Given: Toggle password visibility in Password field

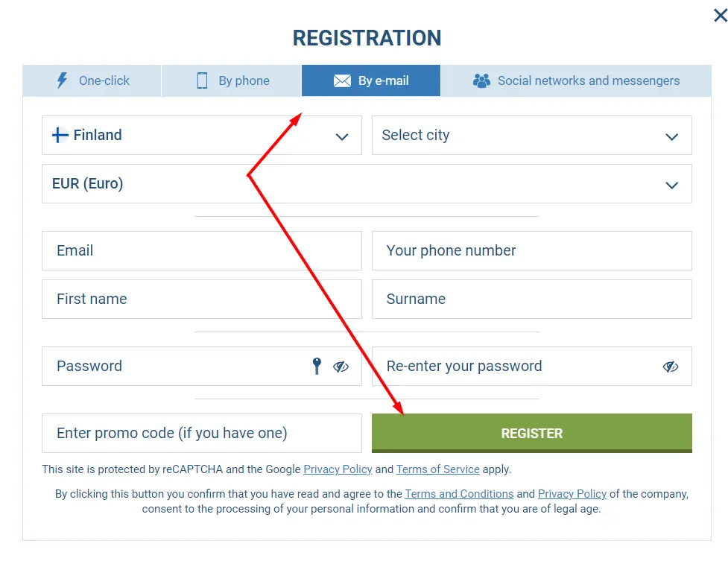Looking at the screenshot, I should 341,367.
